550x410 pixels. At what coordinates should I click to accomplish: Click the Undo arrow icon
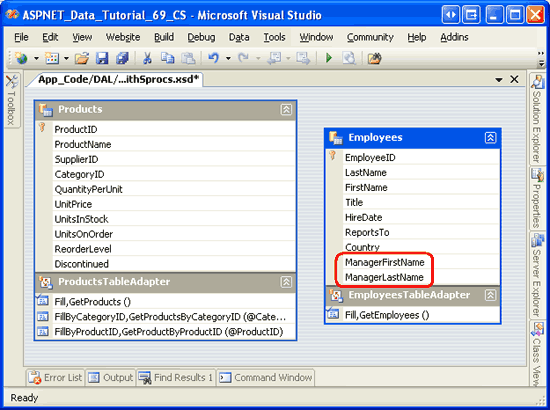point(213,58)
